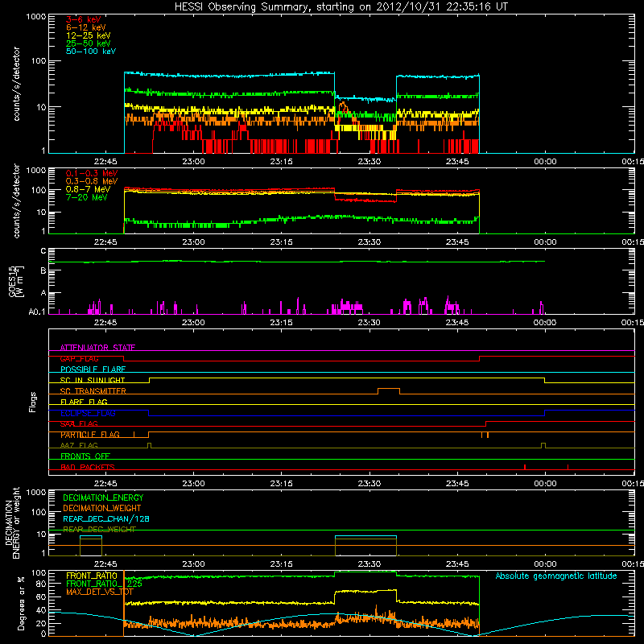Click the Absolute geomagnetic latitude label

[x=556, y=576]
